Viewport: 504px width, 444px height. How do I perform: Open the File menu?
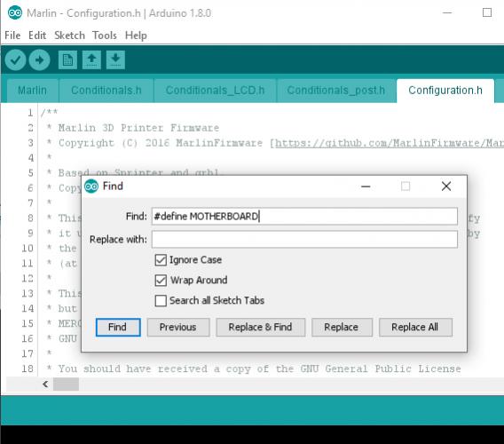click(x=12, y=35)
